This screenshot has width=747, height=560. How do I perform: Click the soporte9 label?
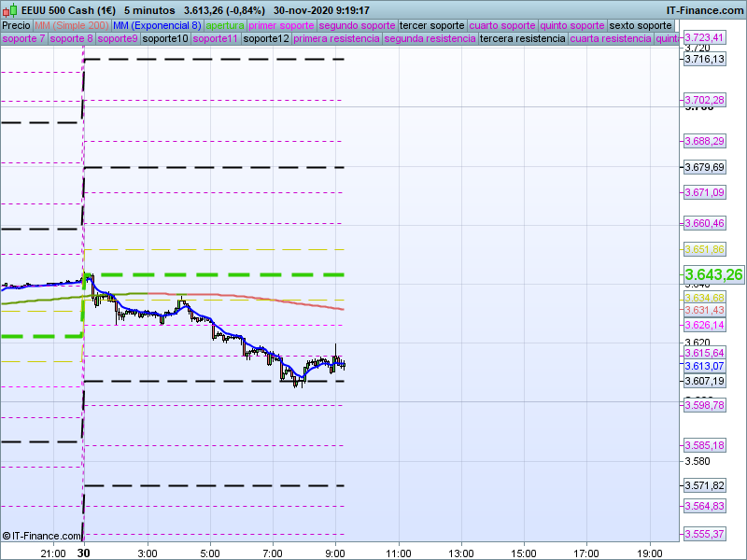118,38
